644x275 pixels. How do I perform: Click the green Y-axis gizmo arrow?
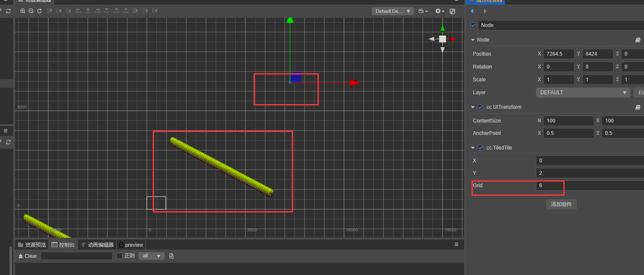(x=290, y=20)
